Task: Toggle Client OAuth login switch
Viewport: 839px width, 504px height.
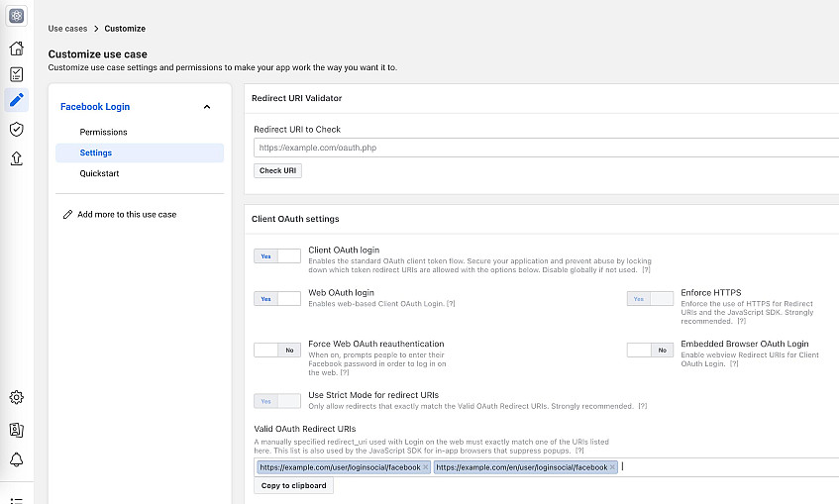Action: point(277,256)
